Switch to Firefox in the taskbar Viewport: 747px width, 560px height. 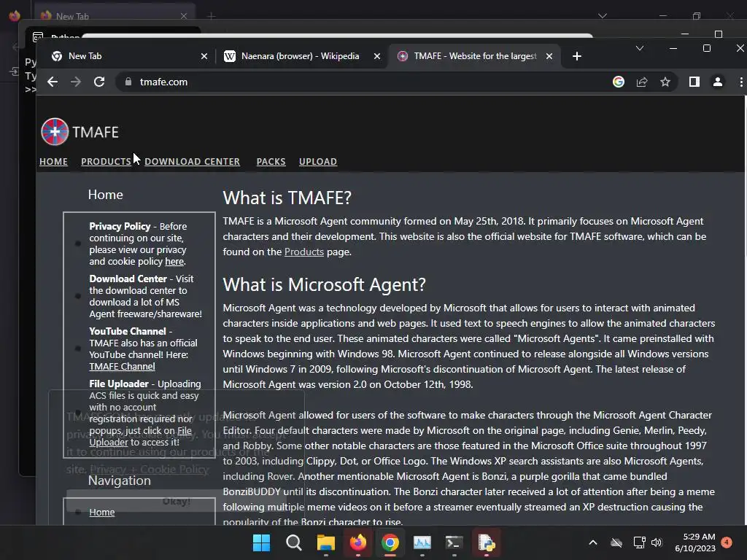[x=357, y=542]
